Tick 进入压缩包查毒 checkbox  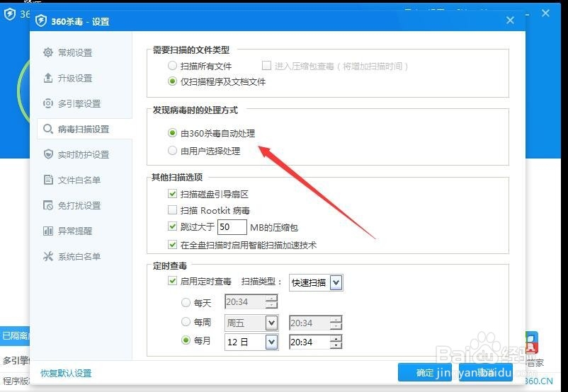click(266, 66)
